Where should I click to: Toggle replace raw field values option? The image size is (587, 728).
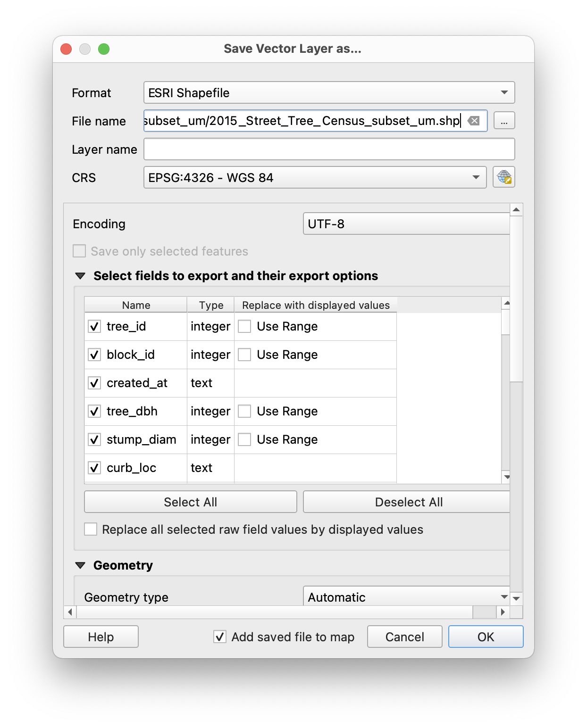point(90,529)
